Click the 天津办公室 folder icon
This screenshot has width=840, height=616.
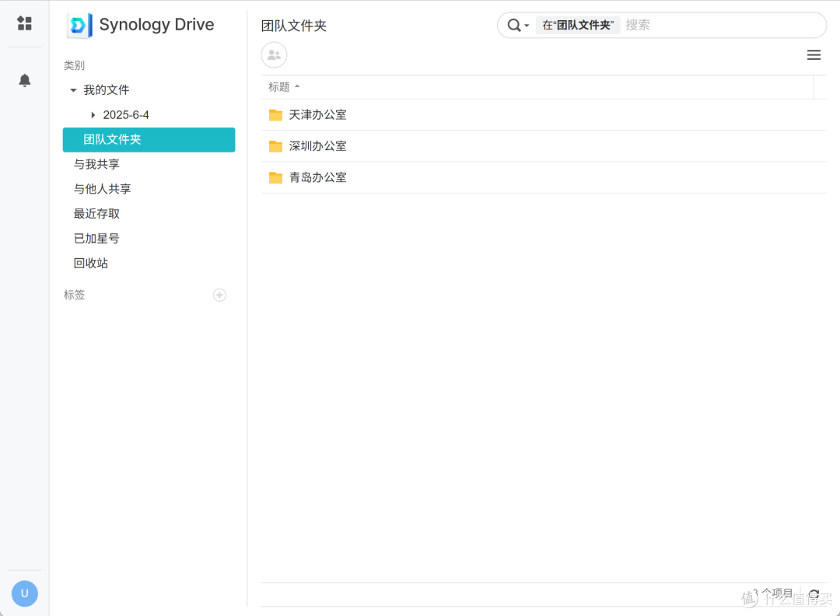coord(275,114)
